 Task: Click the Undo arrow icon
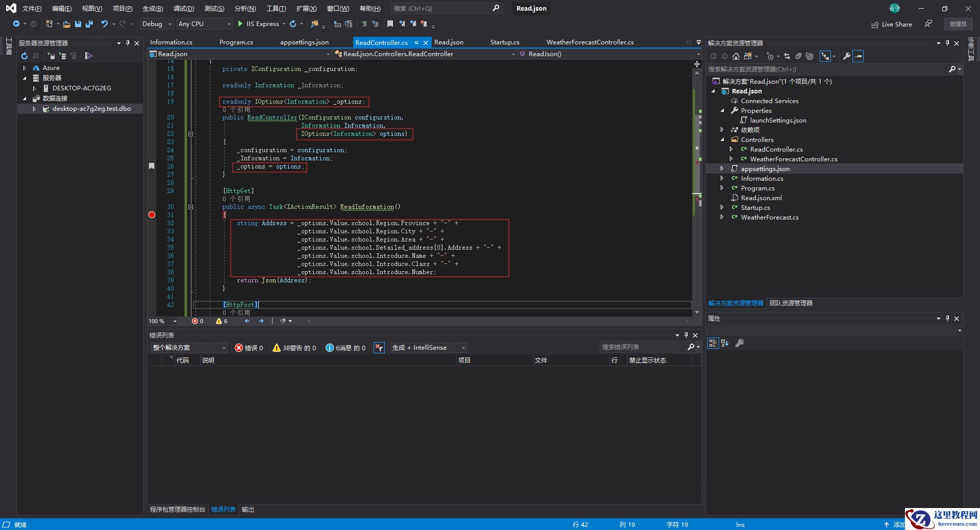point(104,24)
